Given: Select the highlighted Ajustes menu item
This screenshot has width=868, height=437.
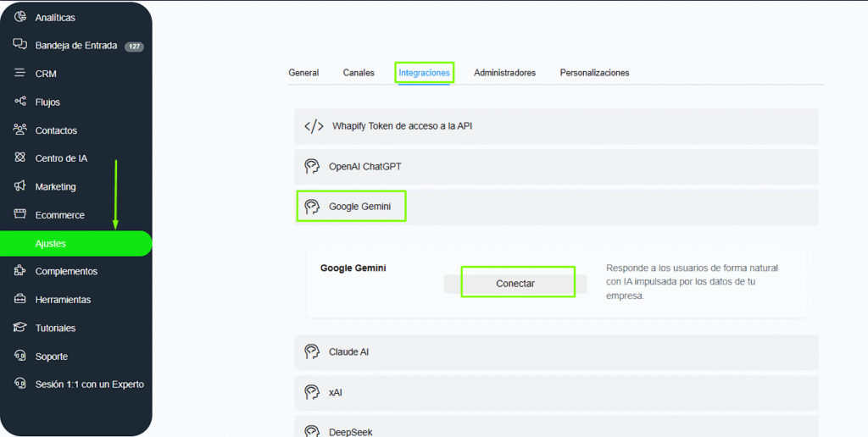Looking at the screenshot, I should [75, 243].
